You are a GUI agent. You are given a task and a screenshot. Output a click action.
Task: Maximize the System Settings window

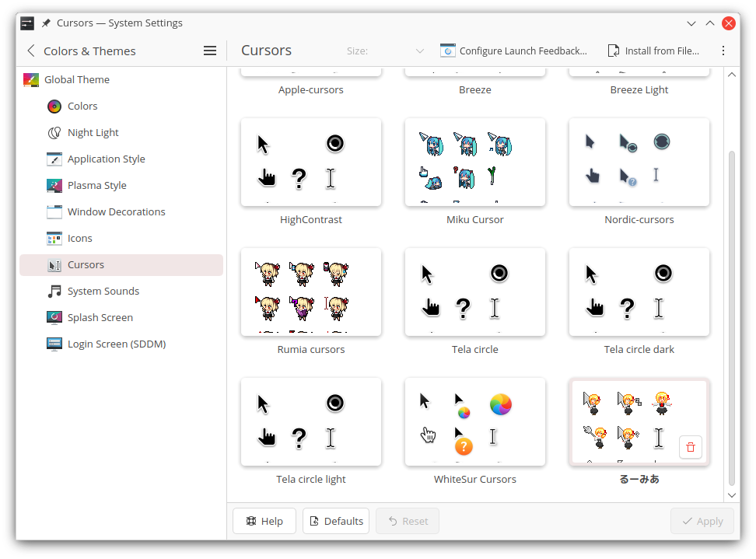[x=710, y=23]
